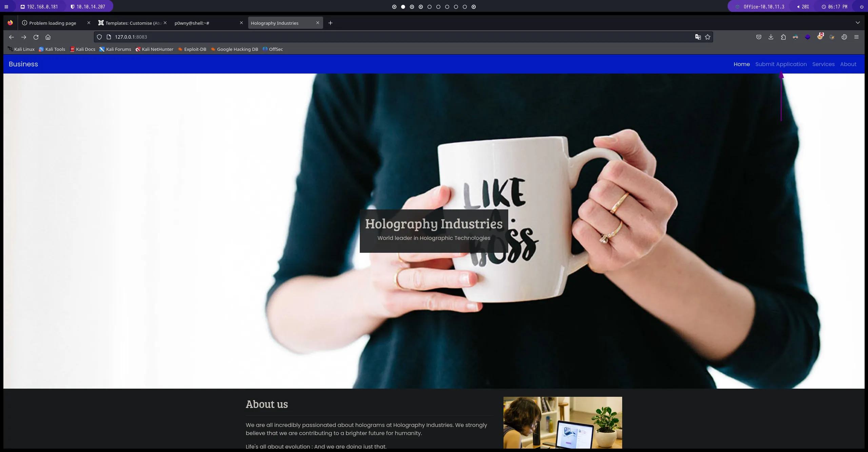Select the second workspace dot in top bar

[x=403, y=7]
